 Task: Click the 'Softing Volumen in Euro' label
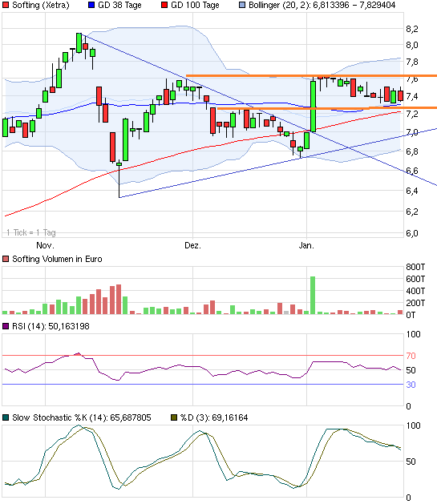coord(57,259)
